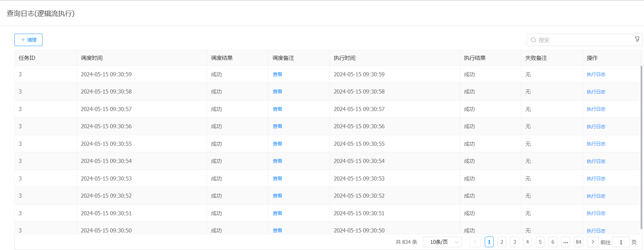Go to page 2
This screenshot has width=644, height=250.
502,242
